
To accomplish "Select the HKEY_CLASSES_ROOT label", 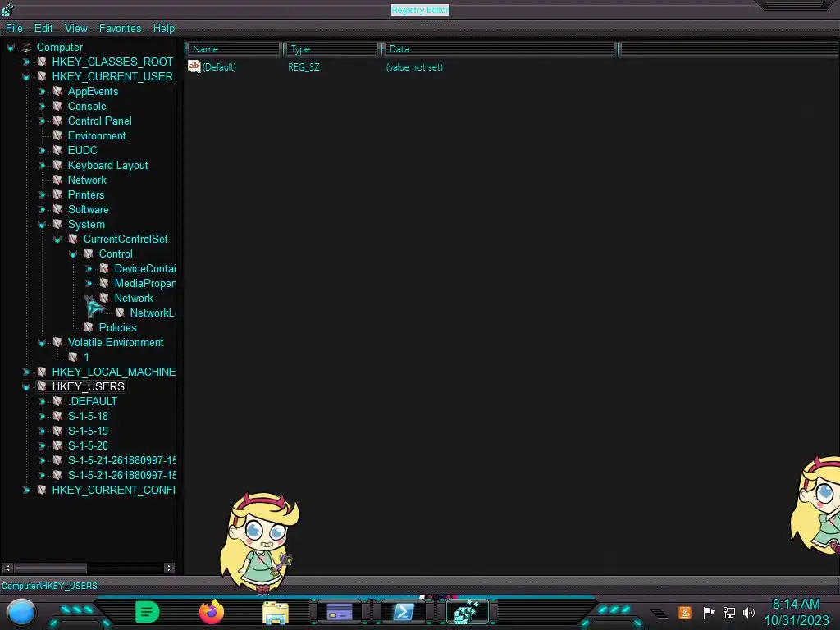I will (x=112, y=62).
